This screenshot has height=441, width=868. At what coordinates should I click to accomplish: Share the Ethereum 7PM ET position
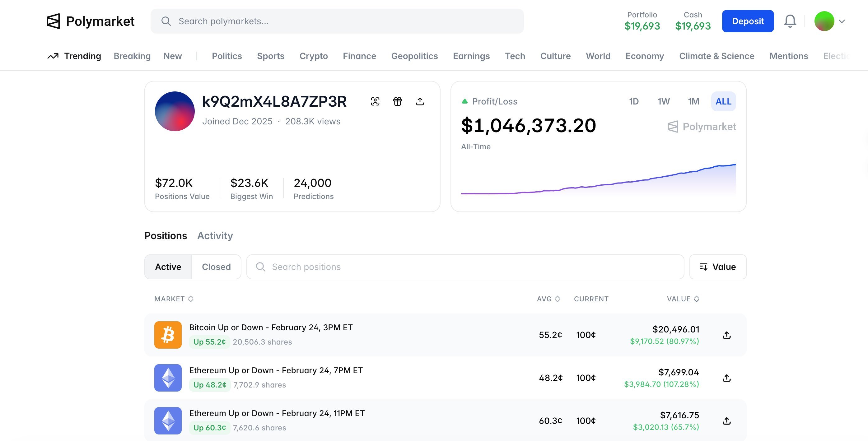point(726,378)
